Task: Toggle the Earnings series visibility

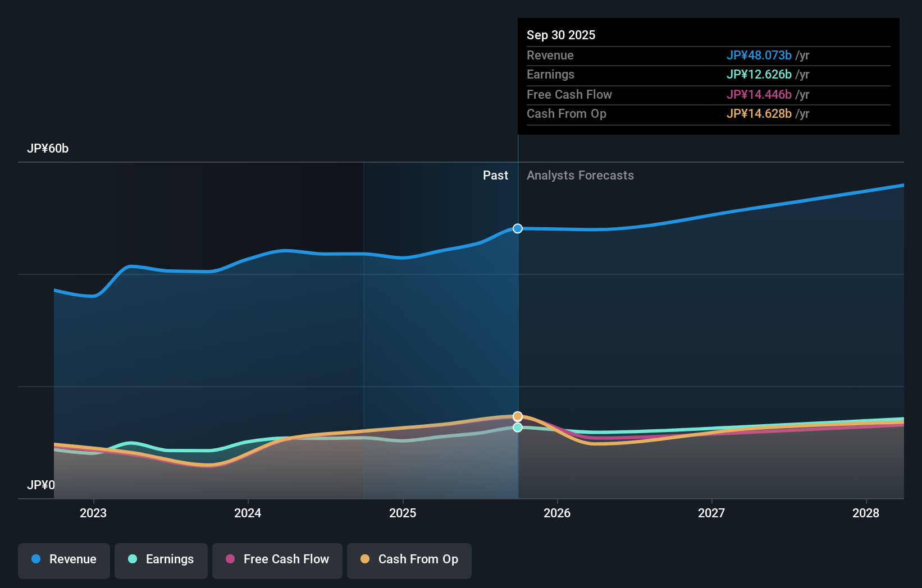Action: pyautogui.click(x=161, y=561)
